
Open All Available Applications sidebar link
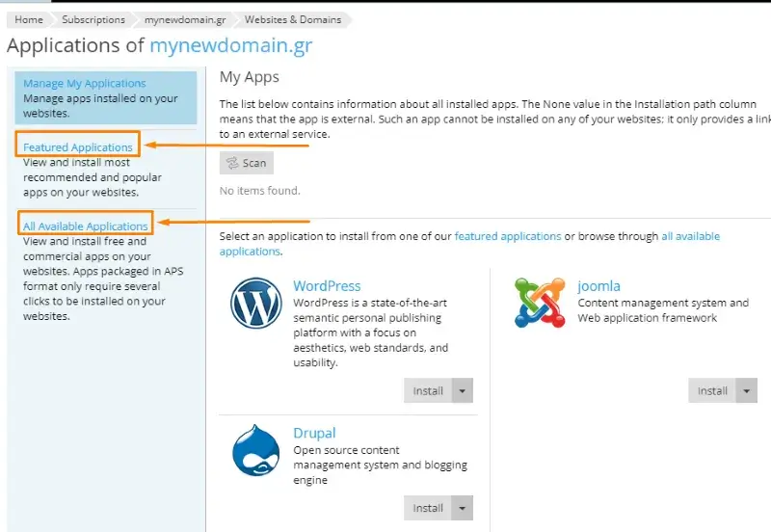point(86,226)
